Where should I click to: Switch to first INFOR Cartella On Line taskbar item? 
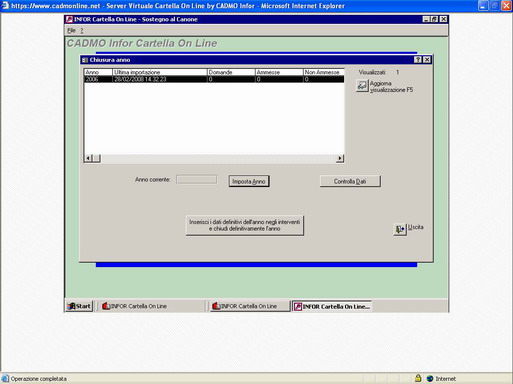point(150,306)
